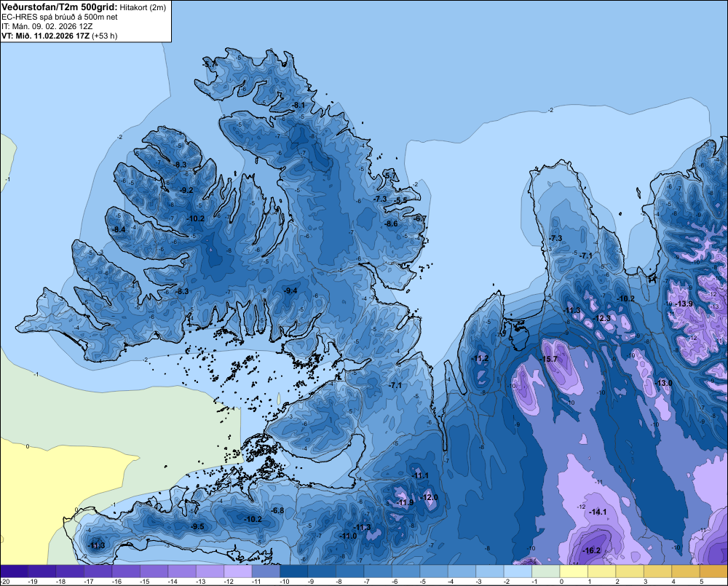
Task: Click the '-9.4' temperature value on the map
Action: tap(290, 290)
